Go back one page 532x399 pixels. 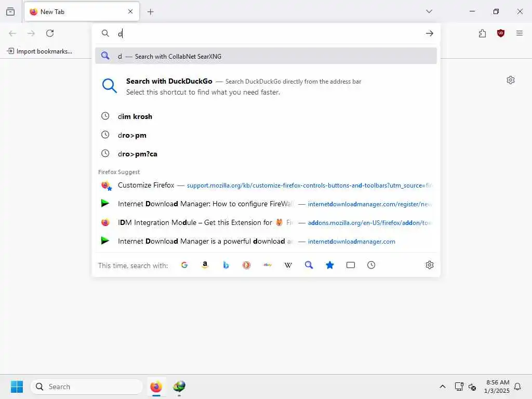tap(12, 33)
